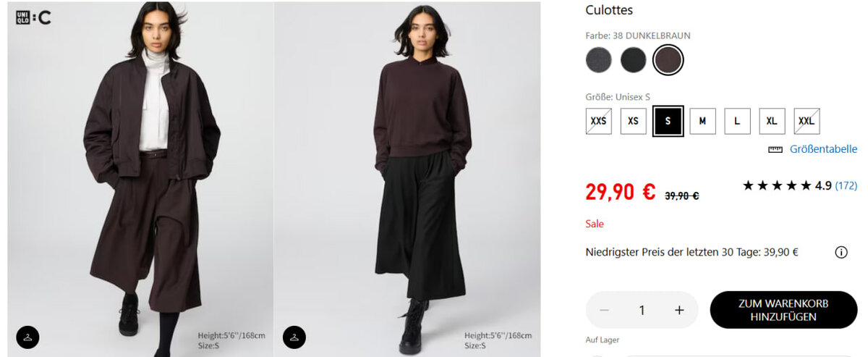Select the currently chosen size S

pos(668,121)
